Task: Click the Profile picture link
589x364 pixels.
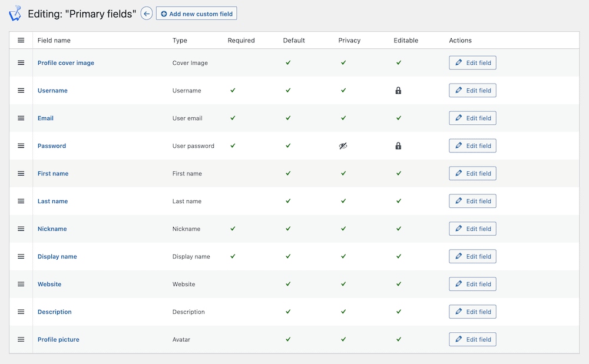Action: 58,339
